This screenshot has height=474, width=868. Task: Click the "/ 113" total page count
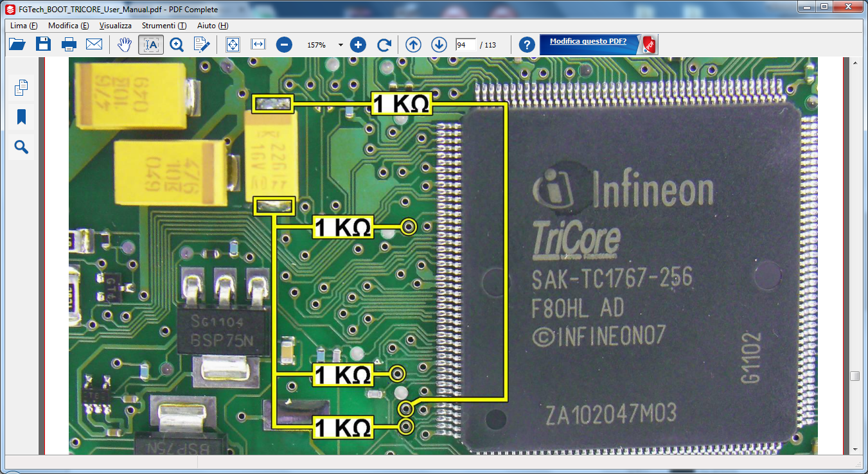(x=488, y=45)
